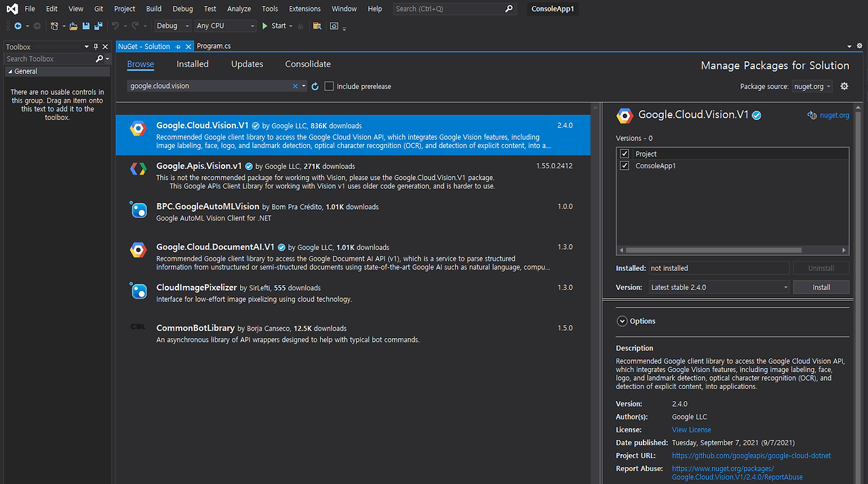Click the Search Toolbox magnifier icon
868x484 pixels.
[x=99, y=59]
